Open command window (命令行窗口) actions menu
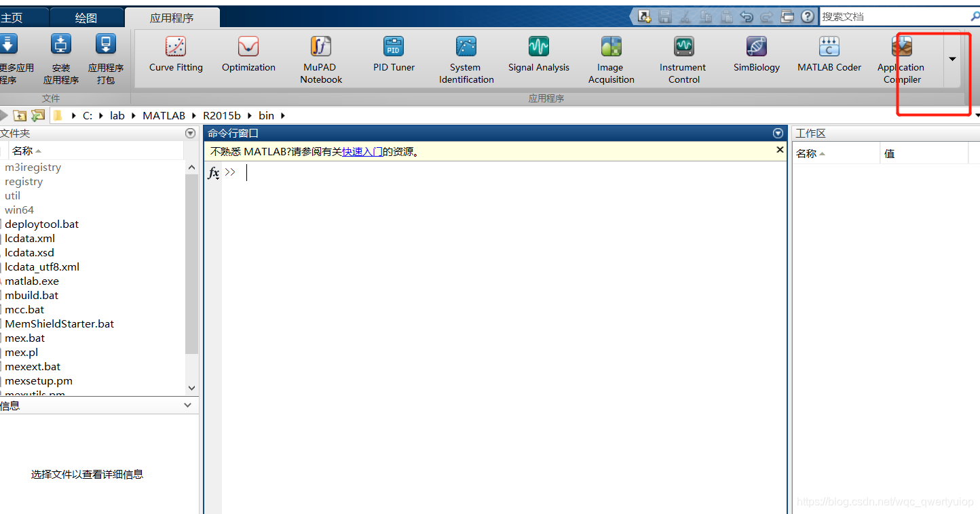Viewport: 980px width, 514px height. point(778,134)
